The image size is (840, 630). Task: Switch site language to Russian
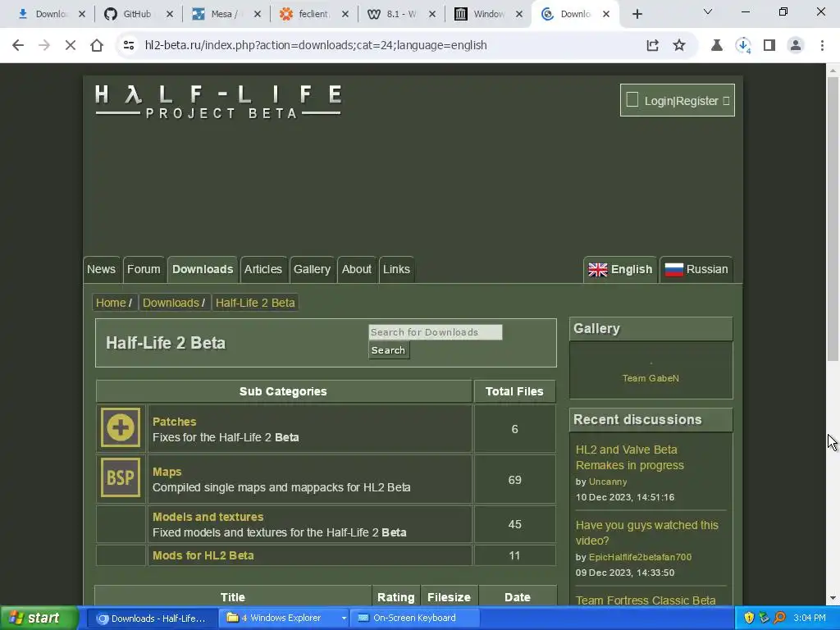pyautogui.click(x=696, y=269)
